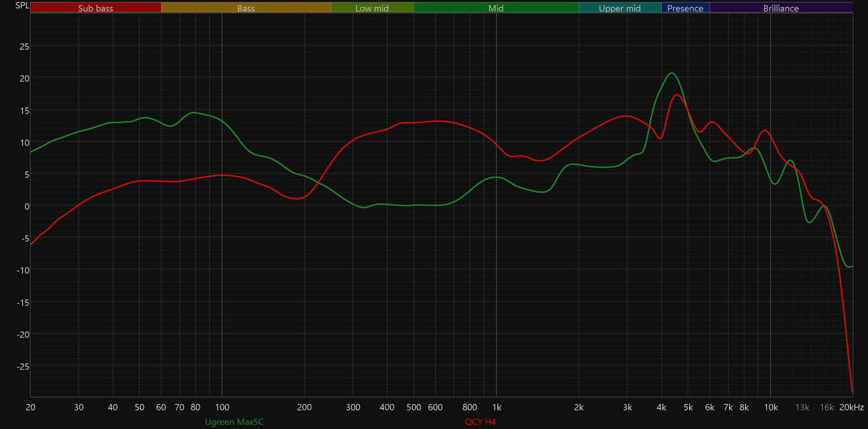
Task: Click the 1k frequency axis label
Action: click(496, 408)
